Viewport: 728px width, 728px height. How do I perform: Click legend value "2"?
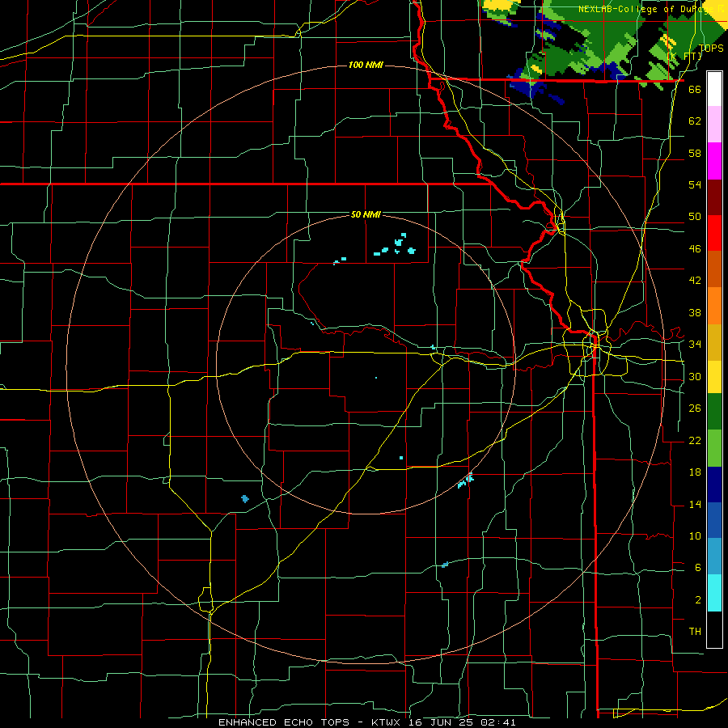click(698, 600)
